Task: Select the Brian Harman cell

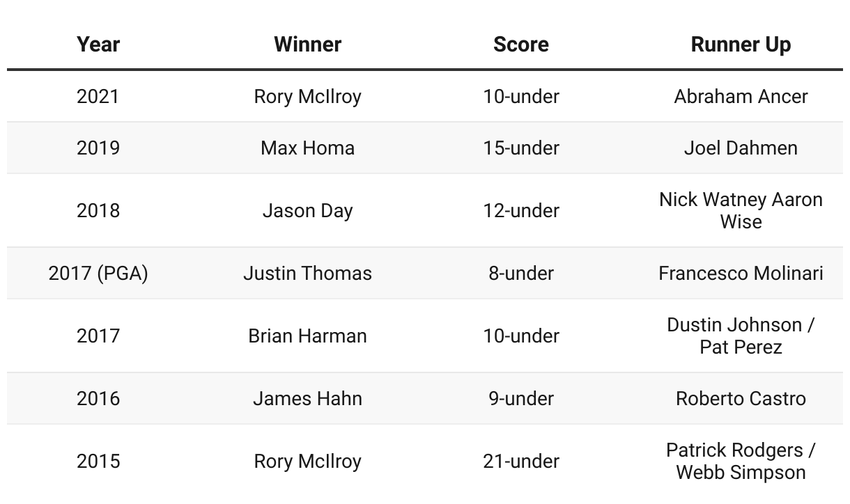Action: (x=307, y=336)
